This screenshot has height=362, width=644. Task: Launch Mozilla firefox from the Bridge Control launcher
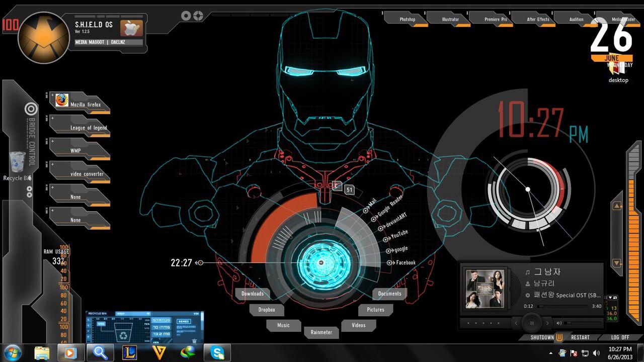coord(80,103)
